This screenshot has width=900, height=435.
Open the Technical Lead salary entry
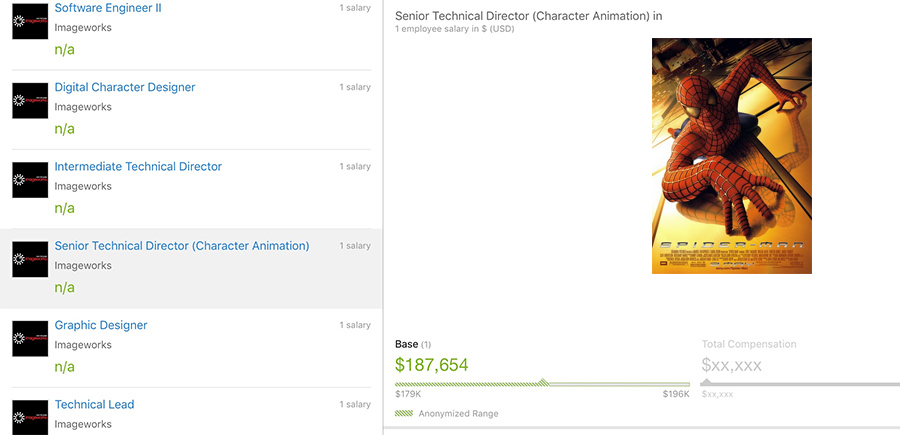pos(94,404)
